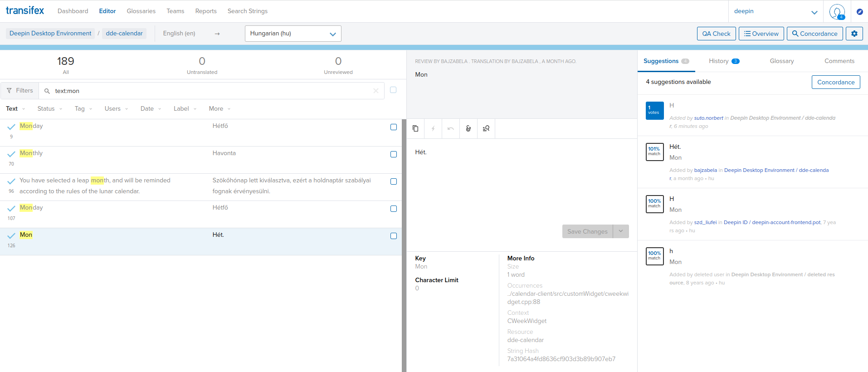Switch to History tab
The image size is (868, 372).
point(724,61)
